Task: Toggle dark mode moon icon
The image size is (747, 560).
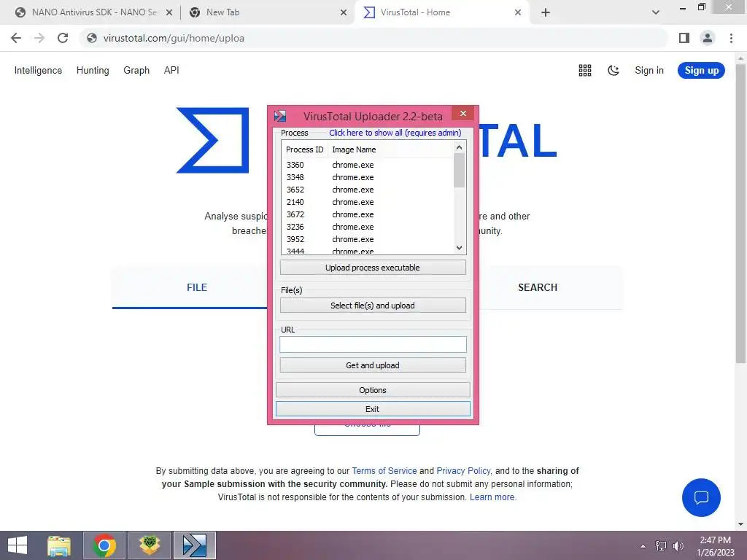Action: tap(613, 71)
